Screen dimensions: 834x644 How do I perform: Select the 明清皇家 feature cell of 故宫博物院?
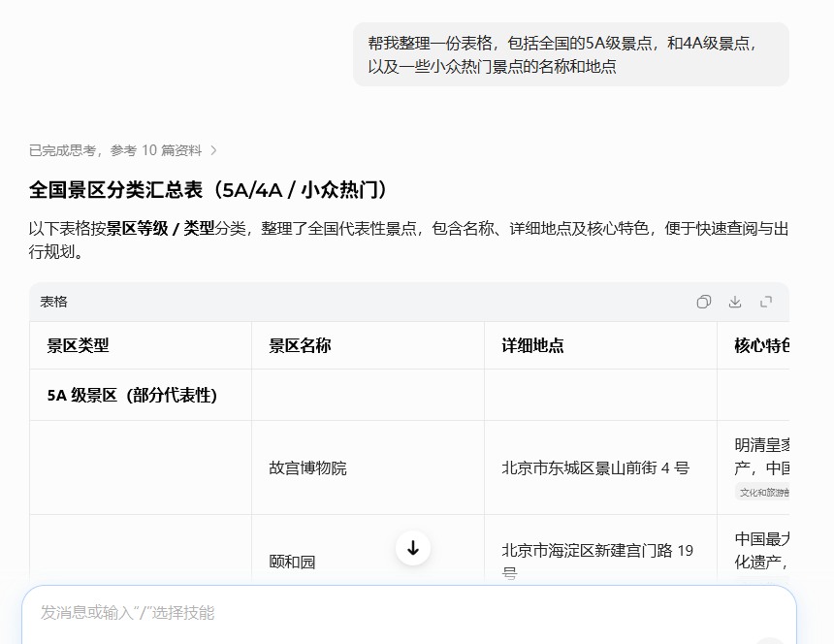(x=754, y=468)
